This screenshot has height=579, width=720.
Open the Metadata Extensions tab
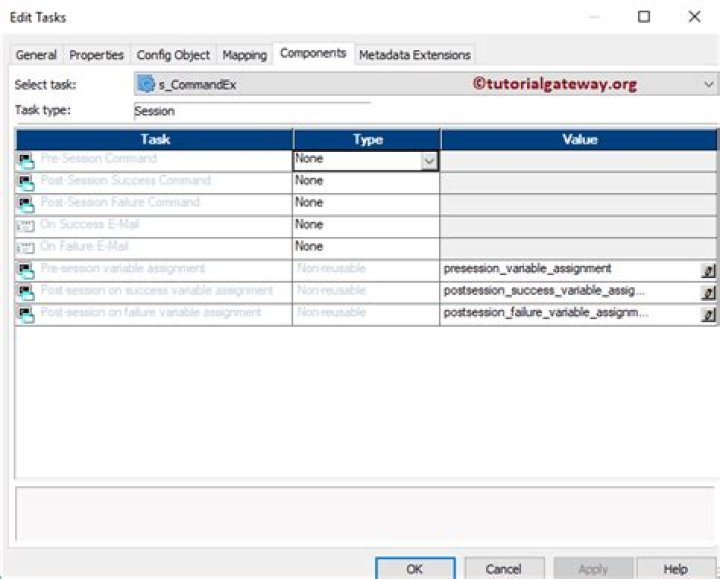tap(414, 55)
